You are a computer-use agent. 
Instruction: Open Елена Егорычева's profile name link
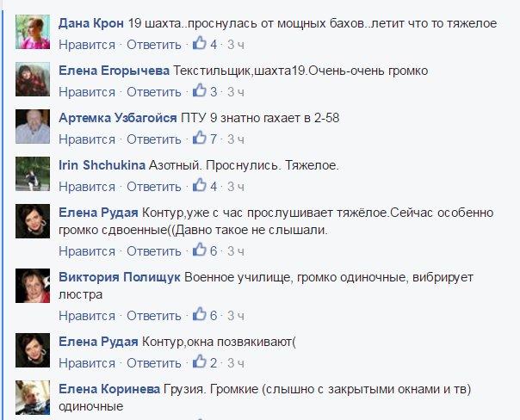pos(115,71)
